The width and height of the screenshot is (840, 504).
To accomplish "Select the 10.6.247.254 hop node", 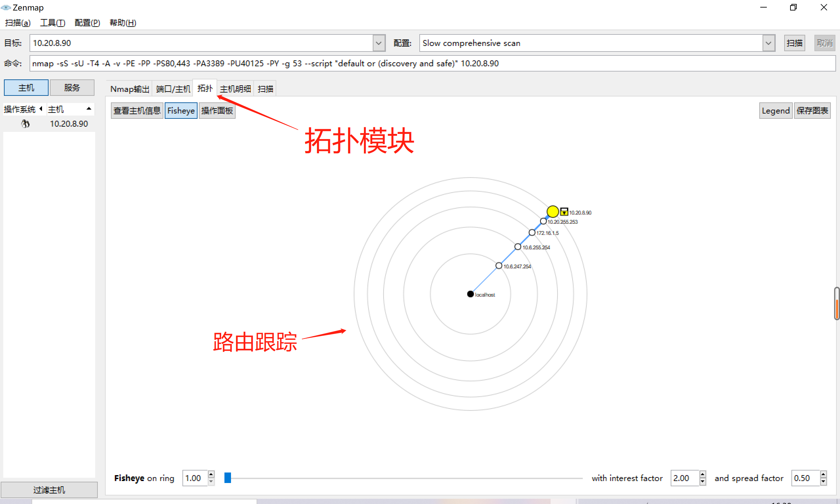I will tap(498, 266).
